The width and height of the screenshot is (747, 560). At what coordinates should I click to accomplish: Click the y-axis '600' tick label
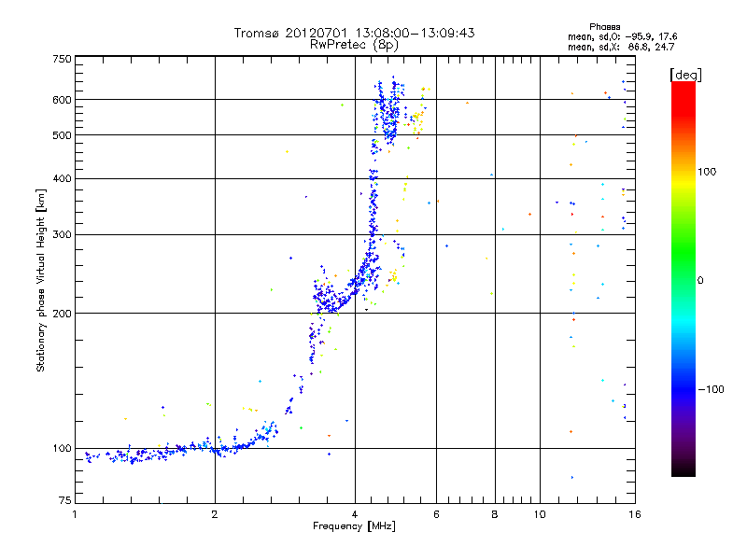pyautogui.click(x=62, y=100)
